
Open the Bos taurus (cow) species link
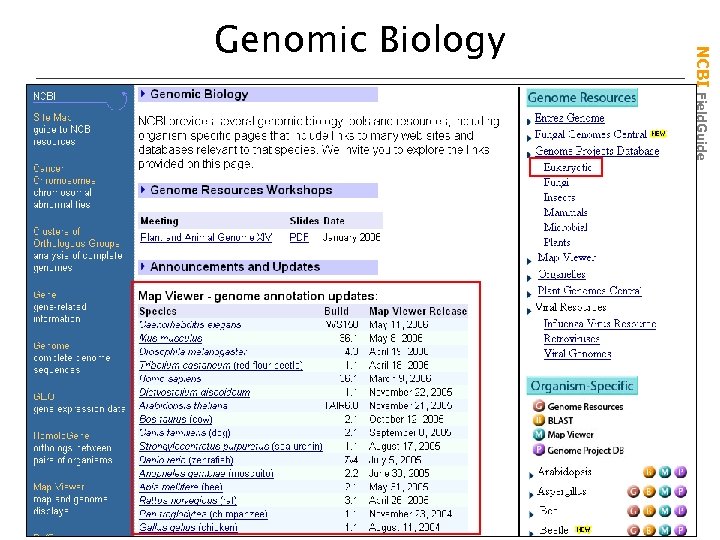tap(176, 419)
